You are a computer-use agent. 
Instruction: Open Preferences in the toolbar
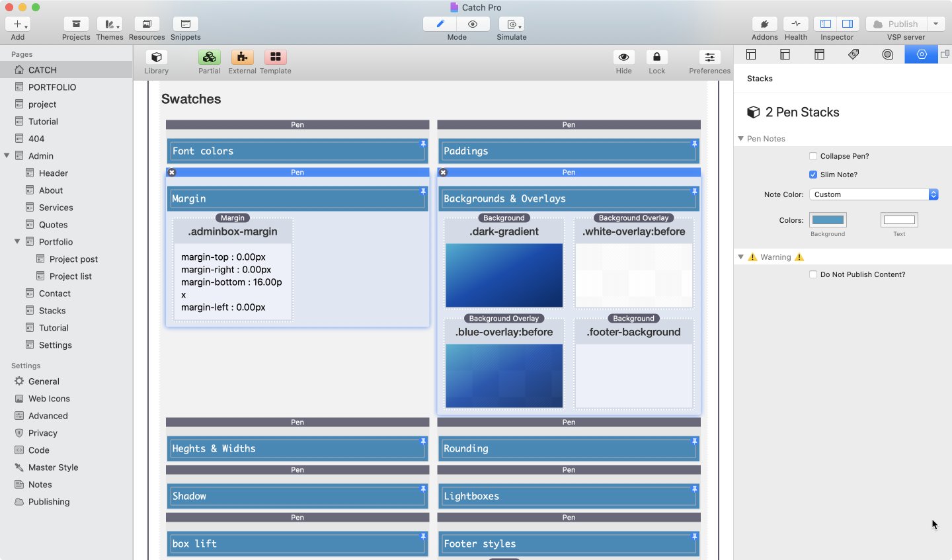point(709,58)
